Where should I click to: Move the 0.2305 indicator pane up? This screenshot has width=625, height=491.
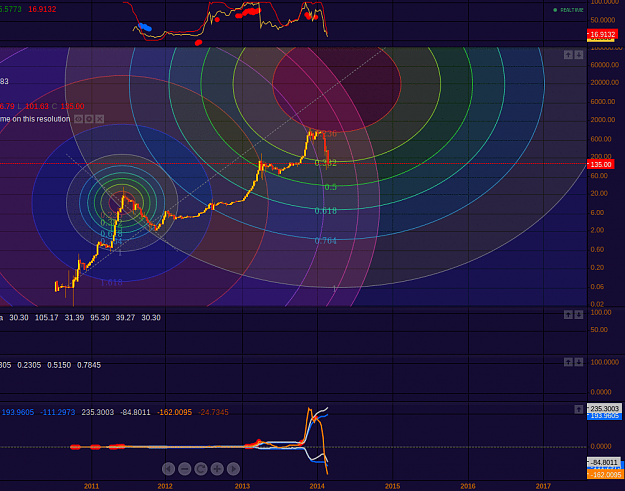[568, 362]
